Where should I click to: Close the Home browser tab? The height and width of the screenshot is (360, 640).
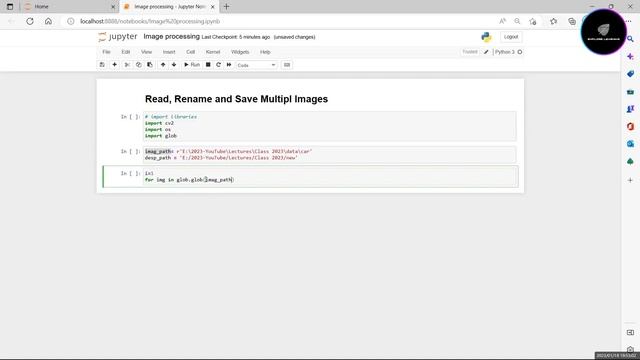tap(113, 7)
